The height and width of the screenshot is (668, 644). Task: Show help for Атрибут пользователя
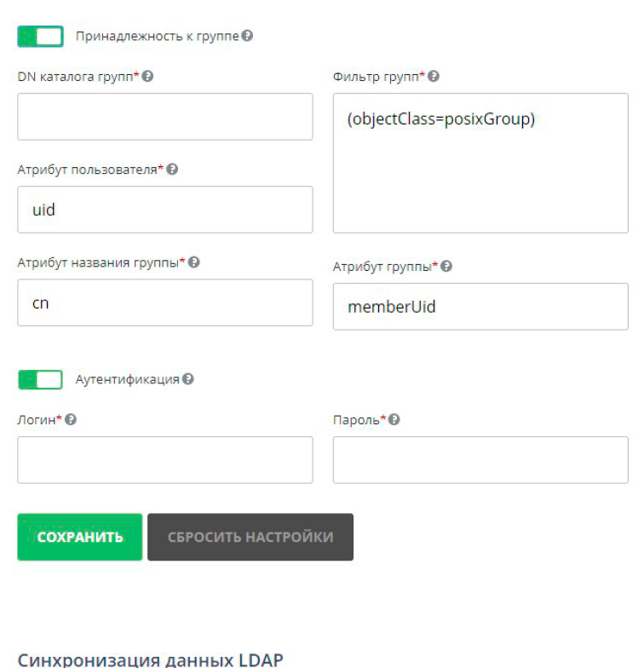point(172,170)
